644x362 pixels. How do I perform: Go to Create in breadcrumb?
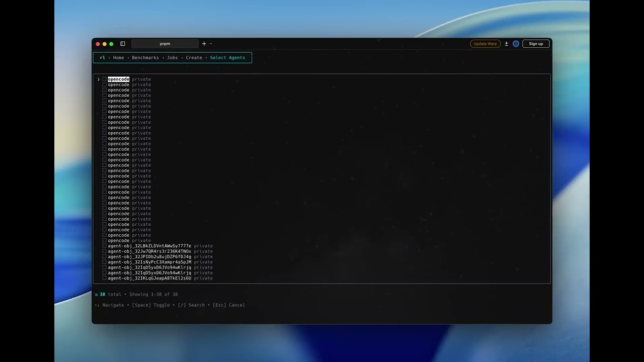pos(194,58)
